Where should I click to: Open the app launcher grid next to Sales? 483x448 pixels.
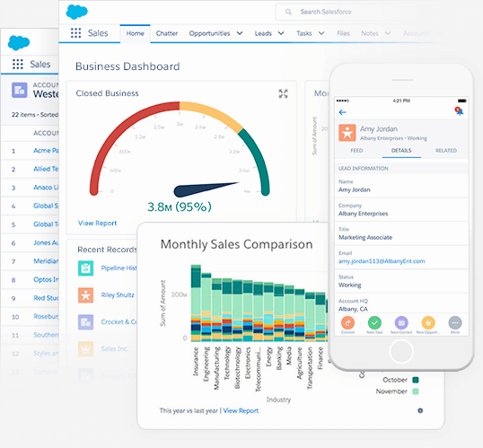click(x=75, y=33)
